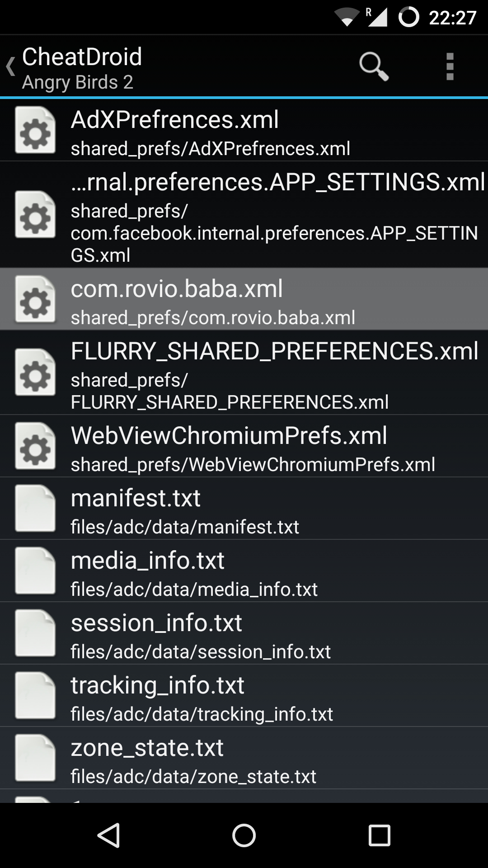
Task: Select the facebook APP_SETTINGS.xml entry
Action: click(244, 215)
